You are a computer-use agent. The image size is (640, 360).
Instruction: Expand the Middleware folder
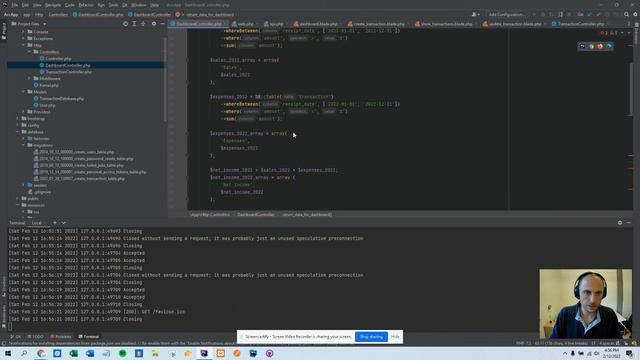30,78
